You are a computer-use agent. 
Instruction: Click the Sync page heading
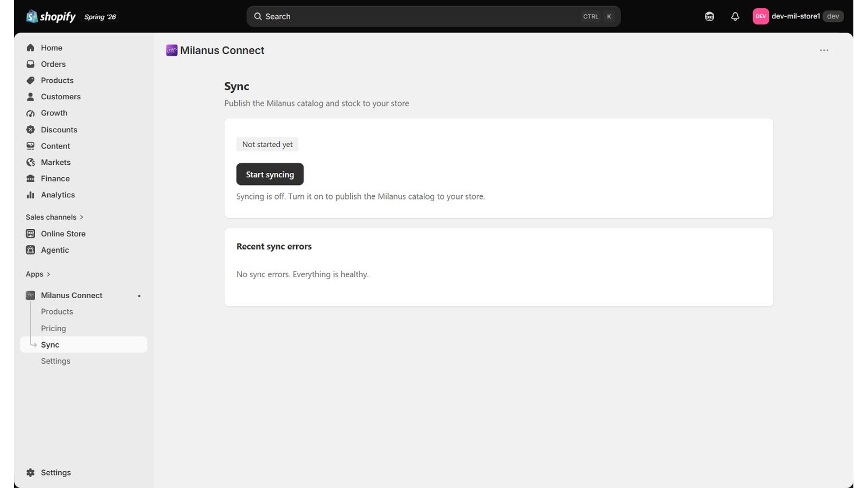[x=237, y=86]
